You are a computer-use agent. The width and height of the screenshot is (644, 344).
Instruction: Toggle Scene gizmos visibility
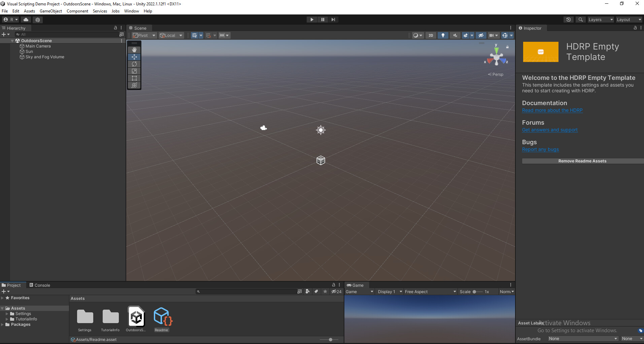pos(505,35)
